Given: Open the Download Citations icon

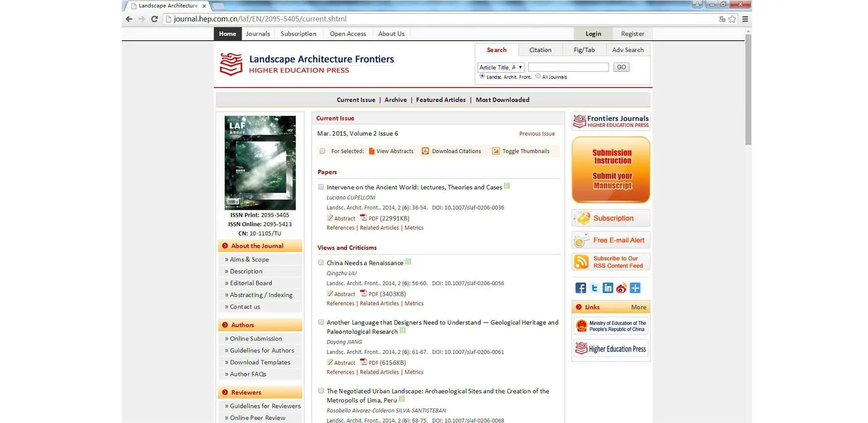Looking at the screenshot, I should [425, 151].
